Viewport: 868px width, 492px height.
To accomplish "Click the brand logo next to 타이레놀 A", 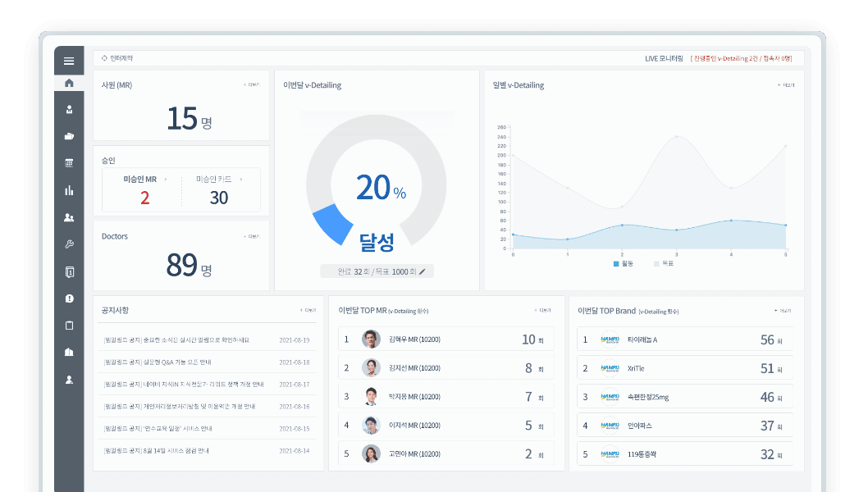I will tap(610, 339).
